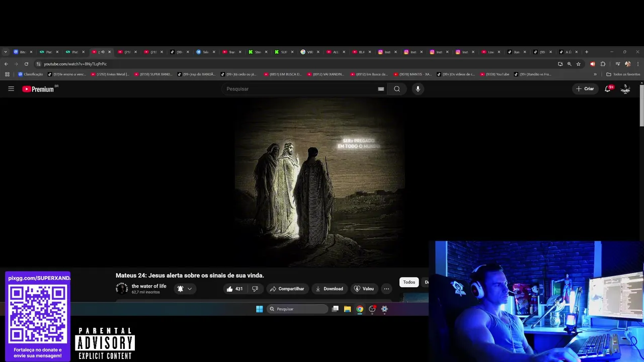
Task: Open the MANTIS - XA bookmark
Action: (x=413, y=74)
